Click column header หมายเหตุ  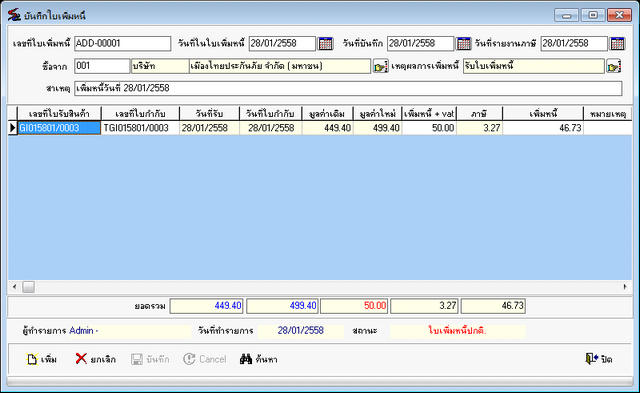click(x=608, y=113)
